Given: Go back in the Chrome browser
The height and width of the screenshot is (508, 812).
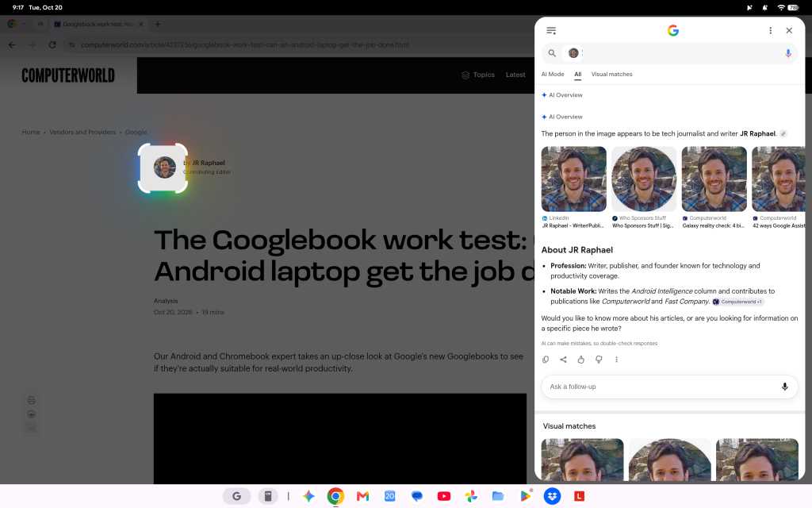Looking at the screenshot, I should tap(12, 45).
